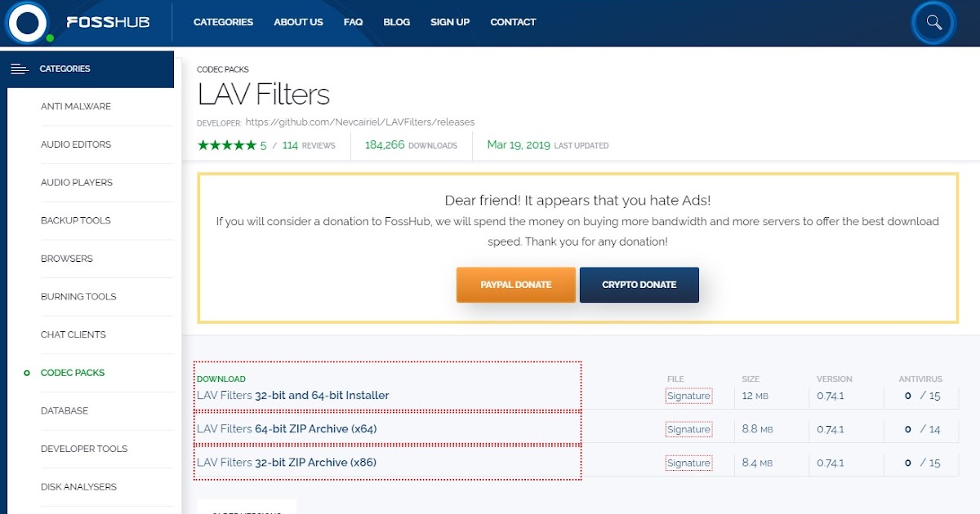Click the 12 MB size value
This screenshot has width=980, height=514.
756,396
